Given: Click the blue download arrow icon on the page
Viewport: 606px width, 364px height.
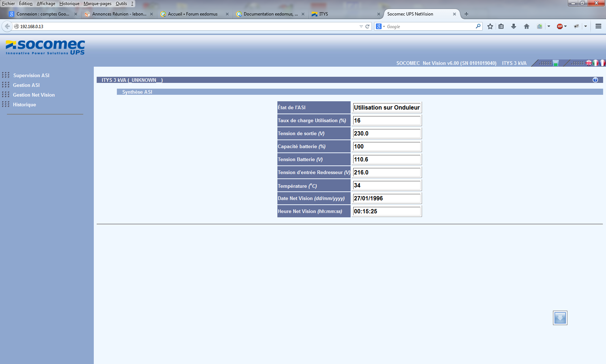Looking at the screenshot, I should click(x=560, y=318).
